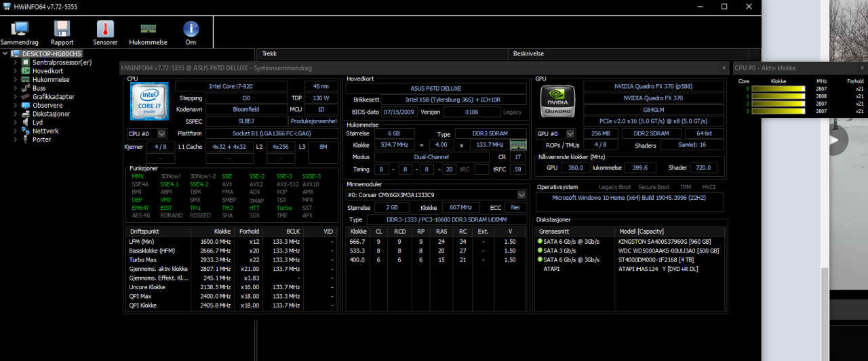Image resolution: width=868 pixels, height=361 pixels.
Task: Click the Beskrivelse column header
Action: coord(526,54)
